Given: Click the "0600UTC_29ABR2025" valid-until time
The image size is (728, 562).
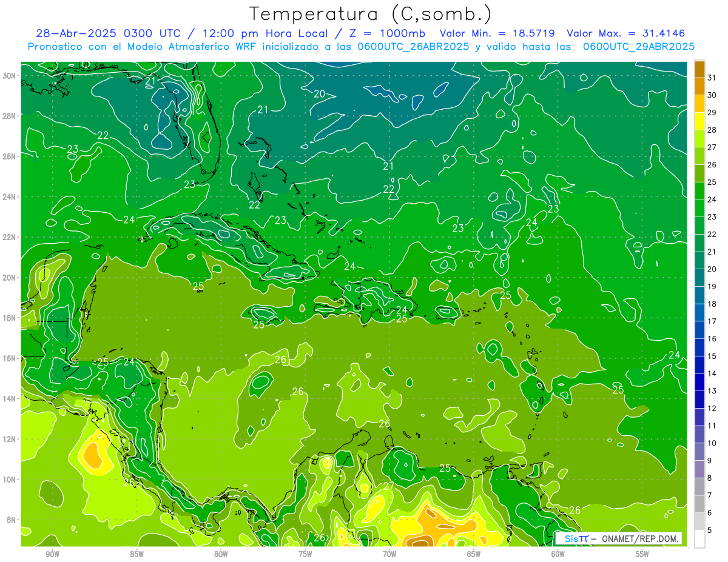Looking at the screenshot, I should [x=639, y=46].
